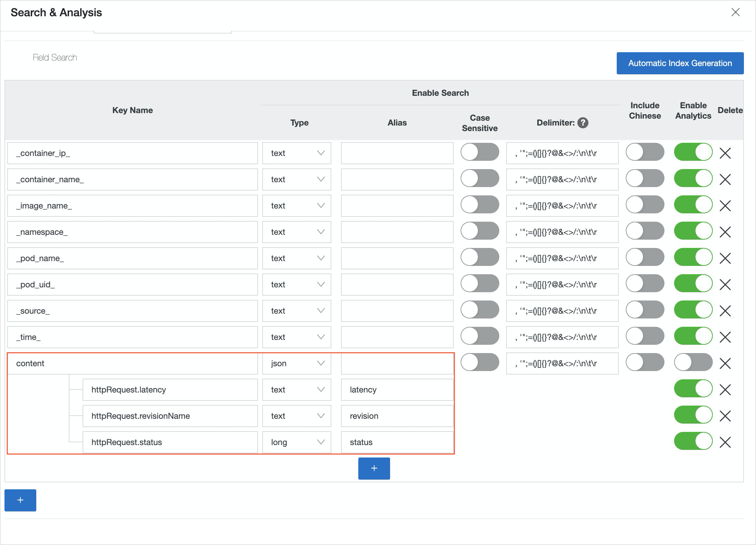Edit the httpRequest.status key name field
Screen dimensions: 756x545
[x=170, y=442]
